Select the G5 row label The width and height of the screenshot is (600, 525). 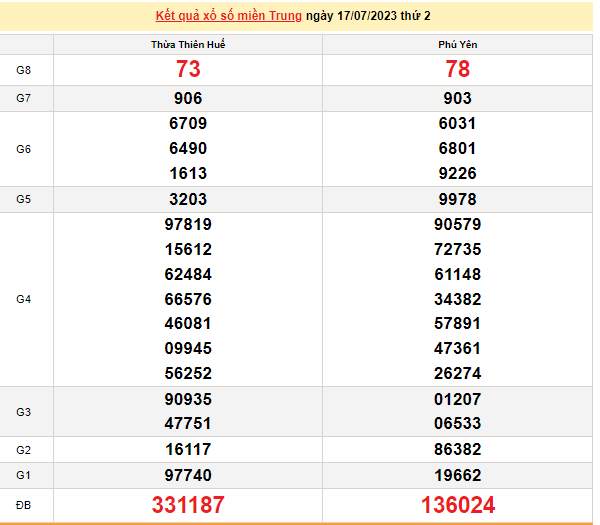(24, 199)
